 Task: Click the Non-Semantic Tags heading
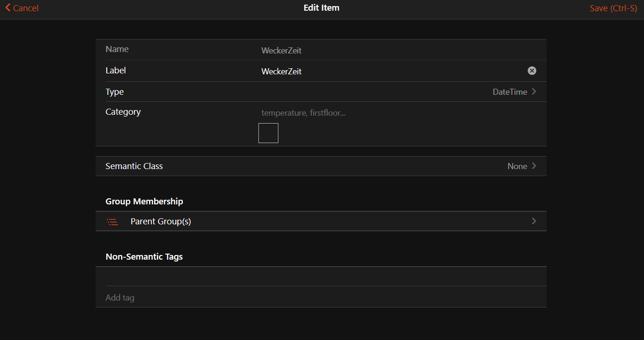point(144,257)
